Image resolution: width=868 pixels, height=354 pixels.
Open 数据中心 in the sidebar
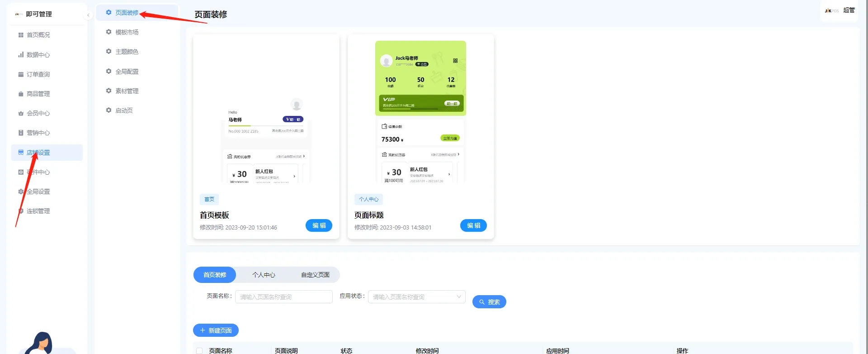tap(38, 55)
